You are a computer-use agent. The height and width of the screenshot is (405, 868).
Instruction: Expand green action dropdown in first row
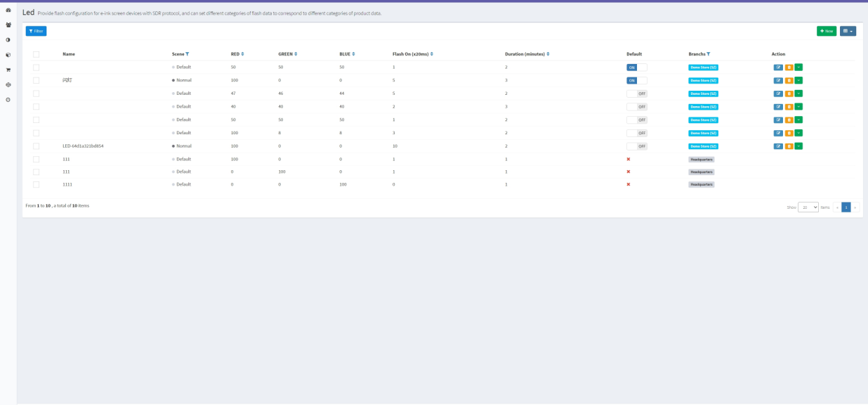[x=799, y=67]
